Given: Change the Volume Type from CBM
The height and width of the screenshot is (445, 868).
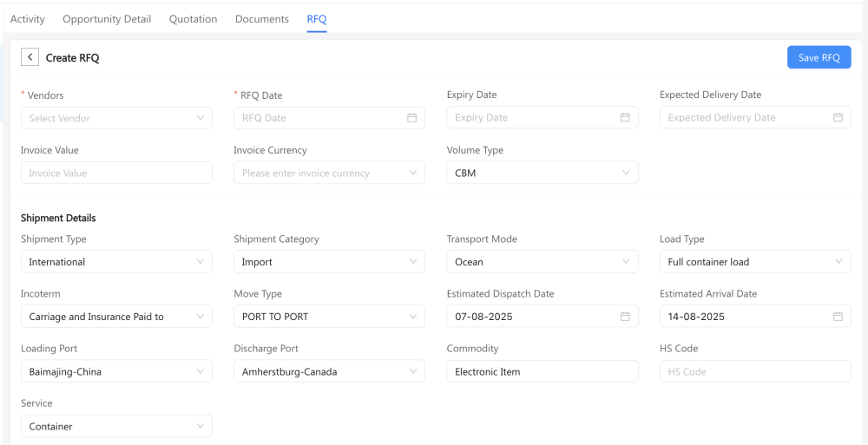Looking at the screenshot, I should 542,173.
